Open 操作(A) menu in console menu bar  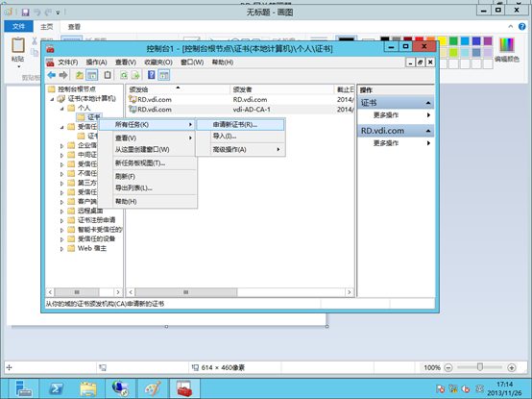pos(96,62)
